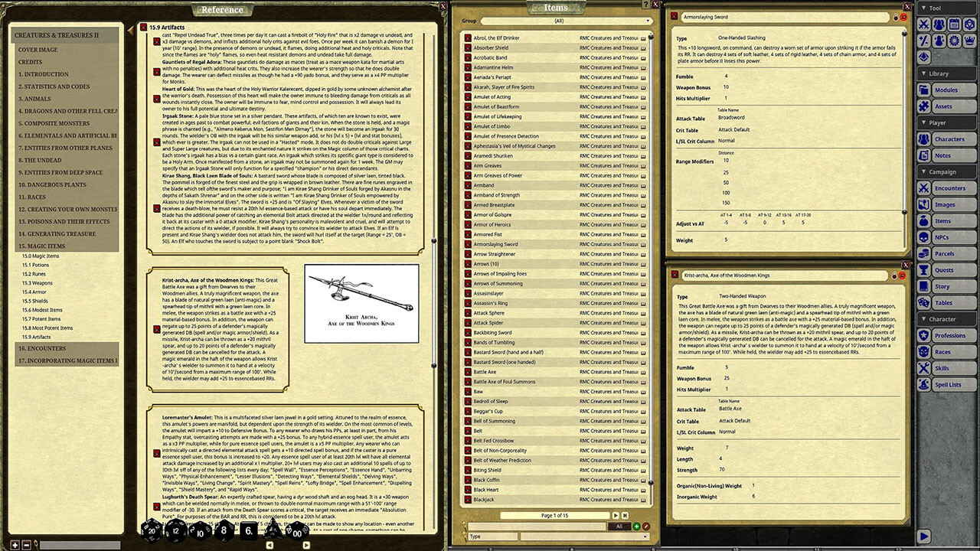Open the Group (All) dropdown in Items
Image resolution: width=980 pixels, height=551 pixels.
tap(563, 21)
